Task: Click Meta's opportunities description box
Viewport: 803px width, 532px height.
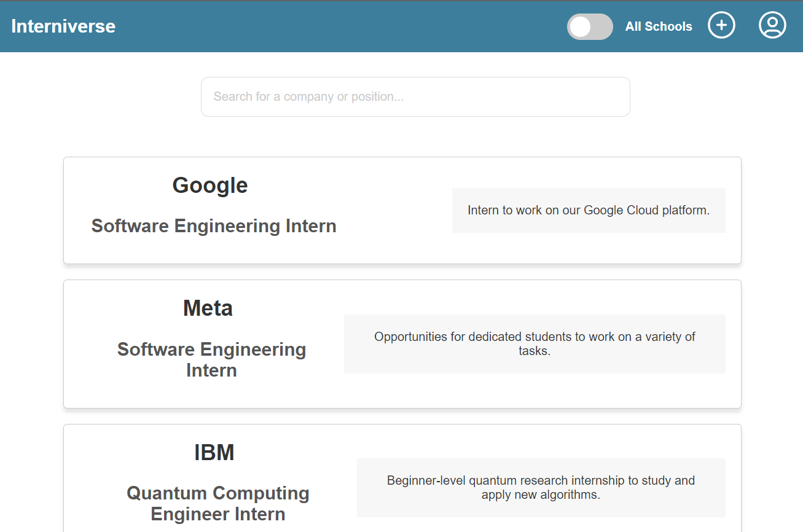Action: pos(535,344)
